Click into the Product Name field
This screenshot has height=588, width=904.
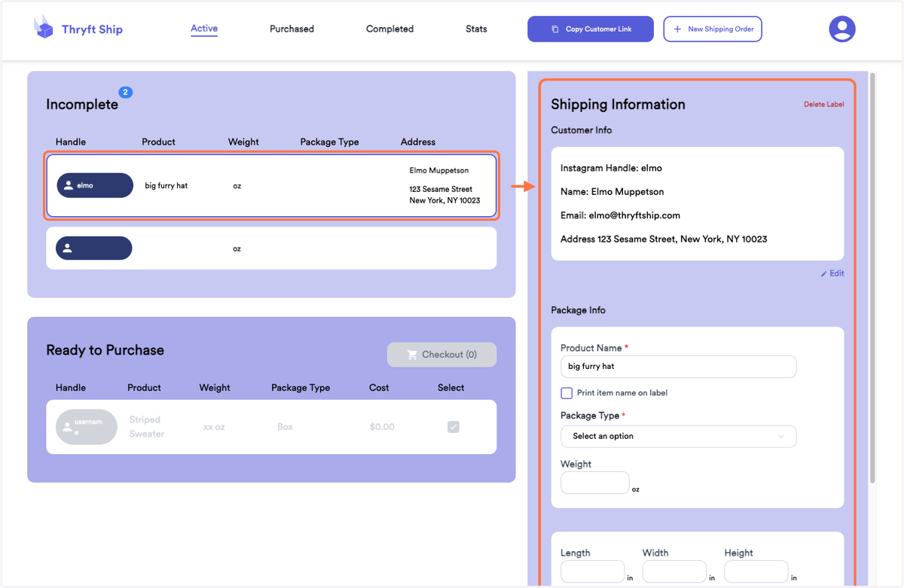[x=678, y=367]
